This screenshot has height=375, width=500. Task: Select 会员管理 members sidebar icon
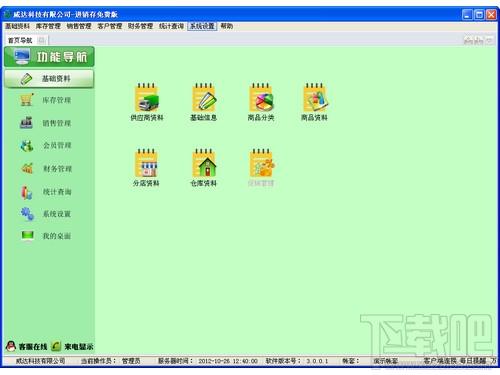click(26, 145)
